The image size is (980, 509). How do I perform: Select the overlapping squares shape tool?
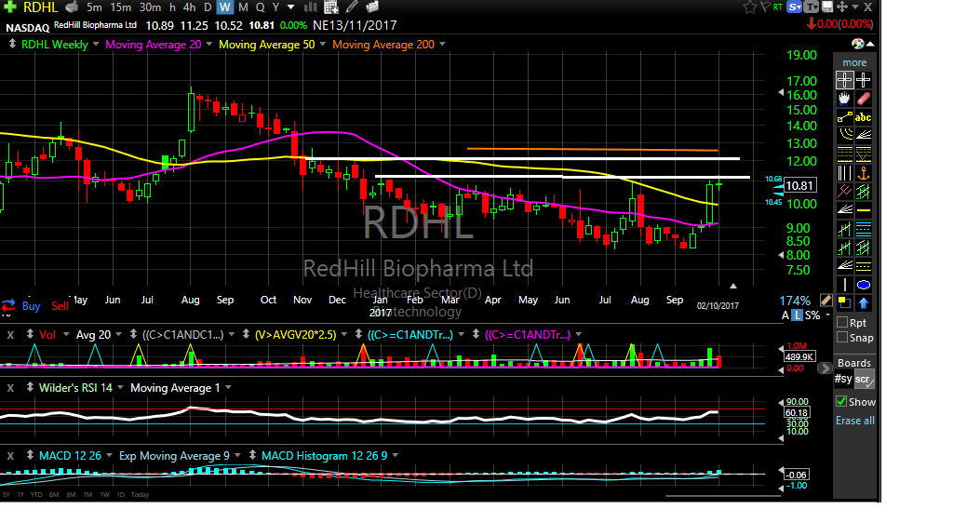844,303
